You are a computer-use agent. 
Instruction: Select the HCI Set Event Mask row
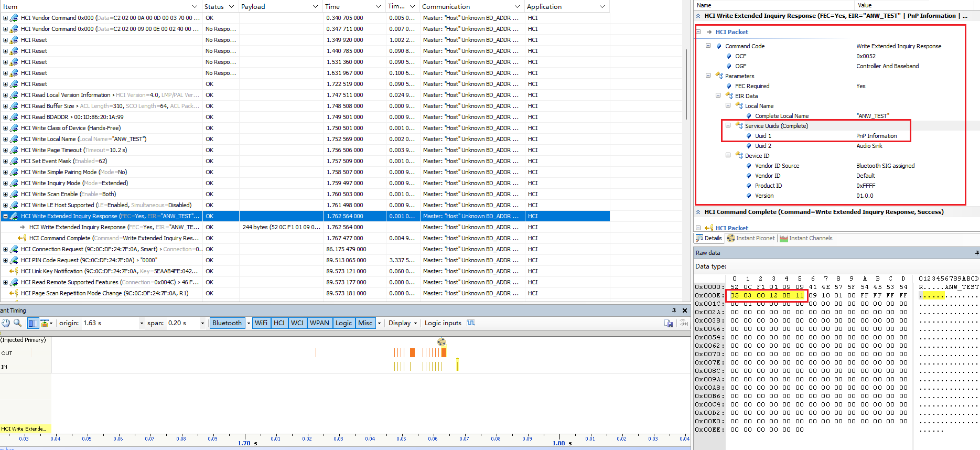[x=305, y=161]
